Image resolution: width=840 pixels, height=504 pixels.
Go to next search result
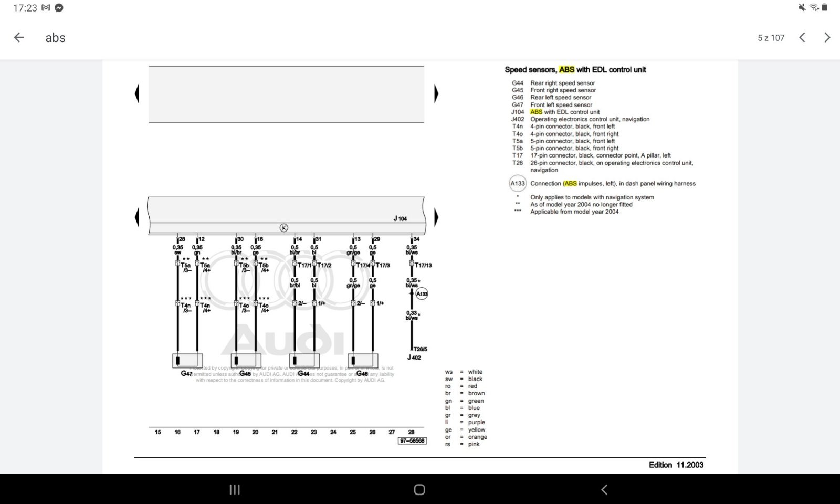[x=827, y=37]
